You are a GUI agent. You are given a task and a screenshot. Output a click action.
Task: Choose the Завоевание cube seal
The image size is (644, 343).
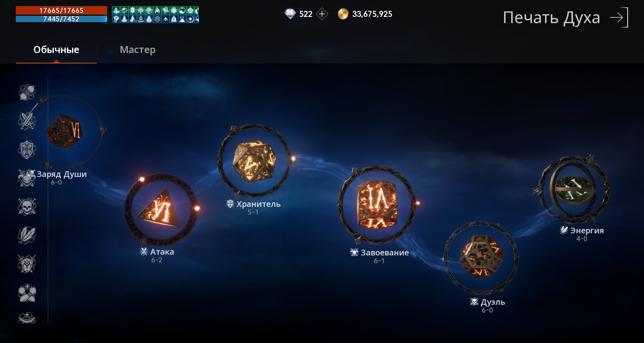tap(377, 205)
